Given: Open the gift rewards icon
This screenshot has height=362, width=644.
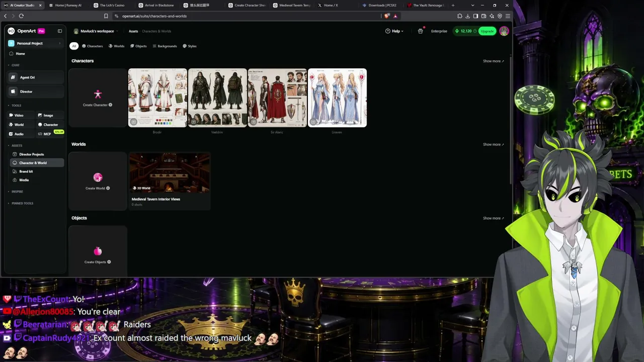Looking at the screenshot, I should [421, 31].
